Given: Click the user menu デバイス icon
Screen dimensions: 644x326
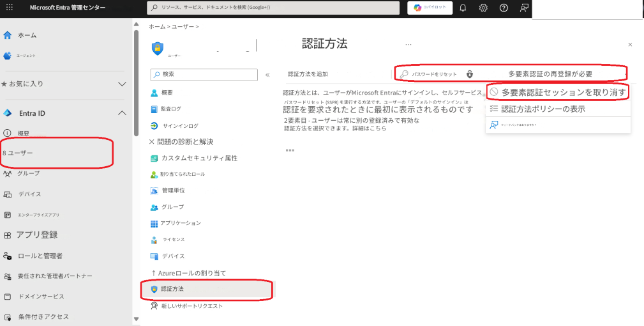Looking at the screenshot, I should (x=154, y=256).
